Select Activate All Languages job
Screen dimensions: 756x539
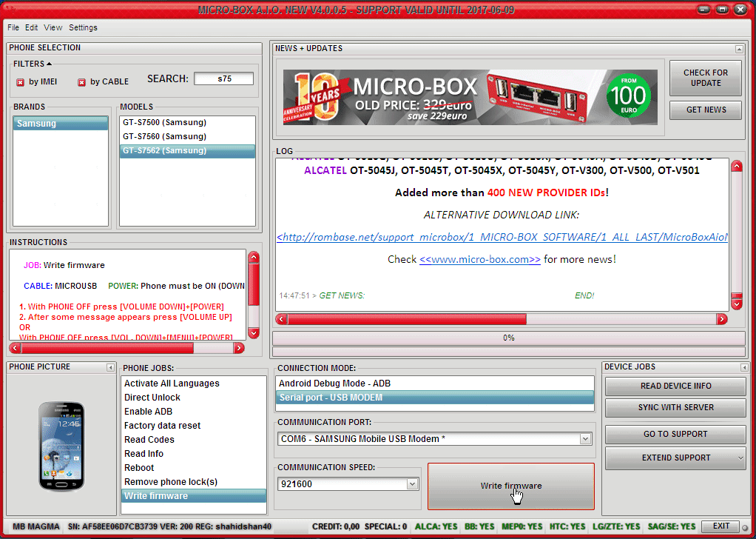(193, 384)
